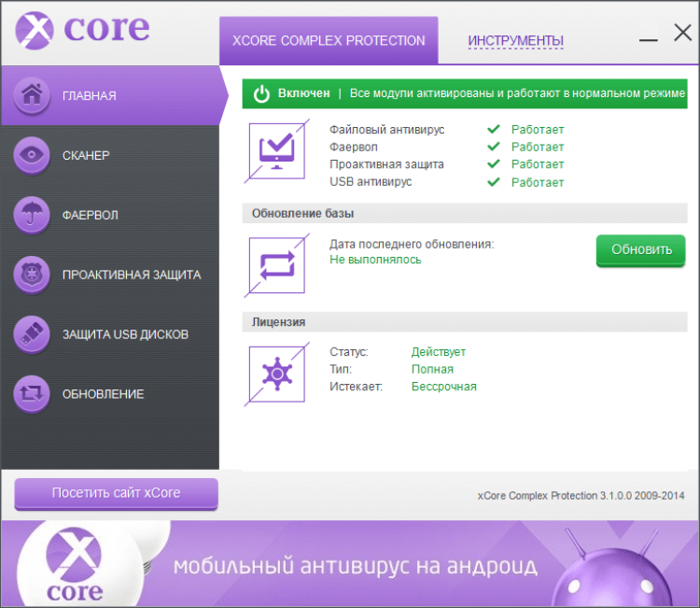Click Посетить сайт xCore button
The image size is (700, 608).
tap(116, 493)
